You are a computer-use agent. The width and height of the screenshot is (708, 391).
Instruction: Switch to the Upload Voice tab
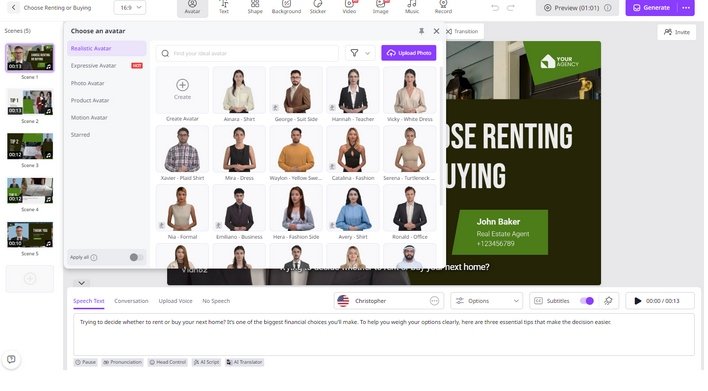click(175, 301)
